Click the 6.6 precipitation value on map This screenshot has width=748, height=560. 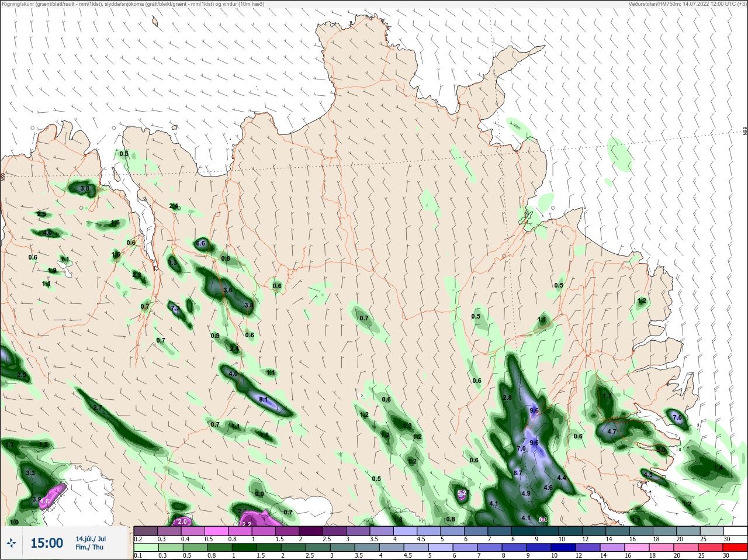[200, 243]
